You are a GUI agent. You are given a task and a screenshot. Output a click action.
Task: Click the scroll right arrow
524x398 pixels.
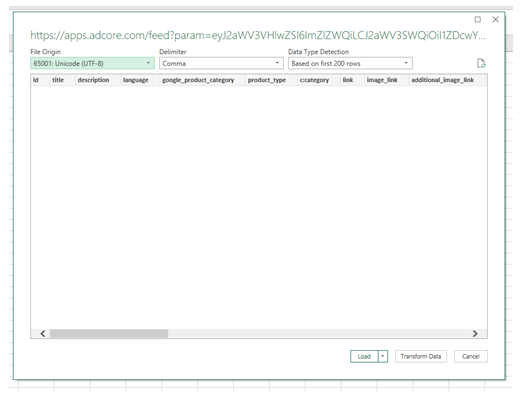[475, 334]
